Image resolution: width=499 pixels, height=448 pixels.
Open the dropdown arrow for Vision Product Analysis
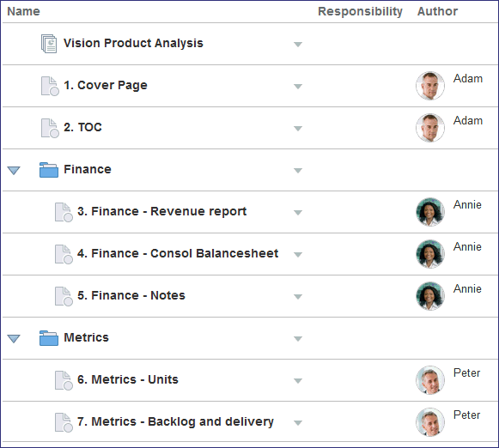(298, 44)
